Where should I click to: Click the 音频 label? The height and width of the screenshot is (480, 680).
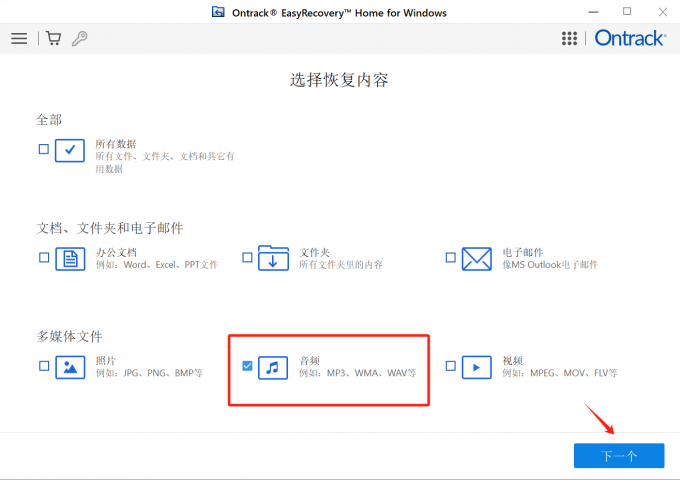tap(309, 360)
